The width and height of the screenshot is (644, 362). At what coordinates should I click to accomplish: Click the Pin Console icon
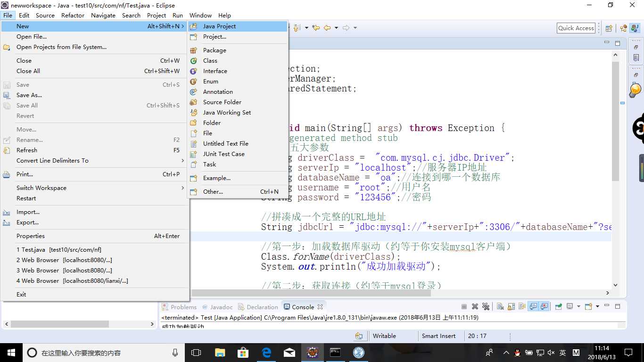pos(558,307)
